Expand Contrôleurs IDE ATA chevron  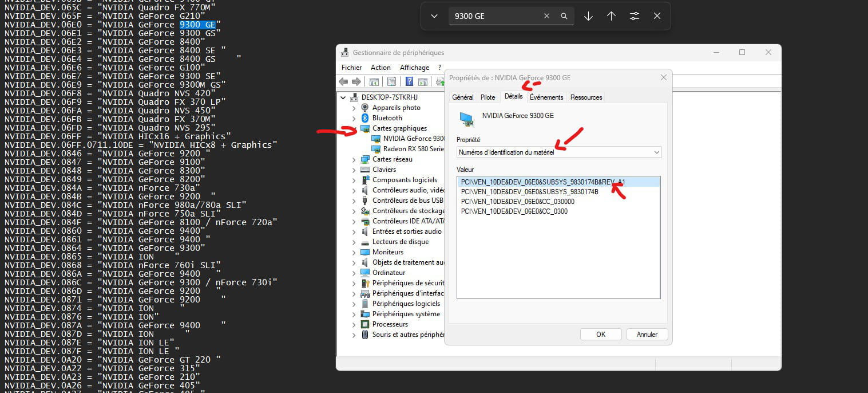(354, 221)
